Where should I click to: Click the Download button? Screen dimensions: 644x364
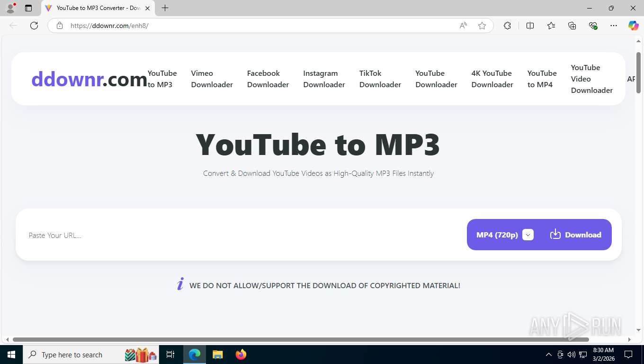point(576,235)
